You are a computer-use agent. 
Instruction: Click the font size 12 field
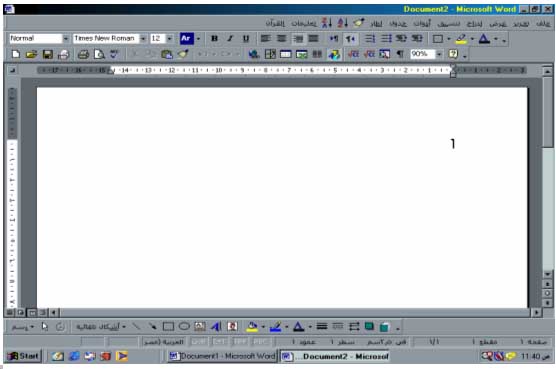[x=157, y=38]
